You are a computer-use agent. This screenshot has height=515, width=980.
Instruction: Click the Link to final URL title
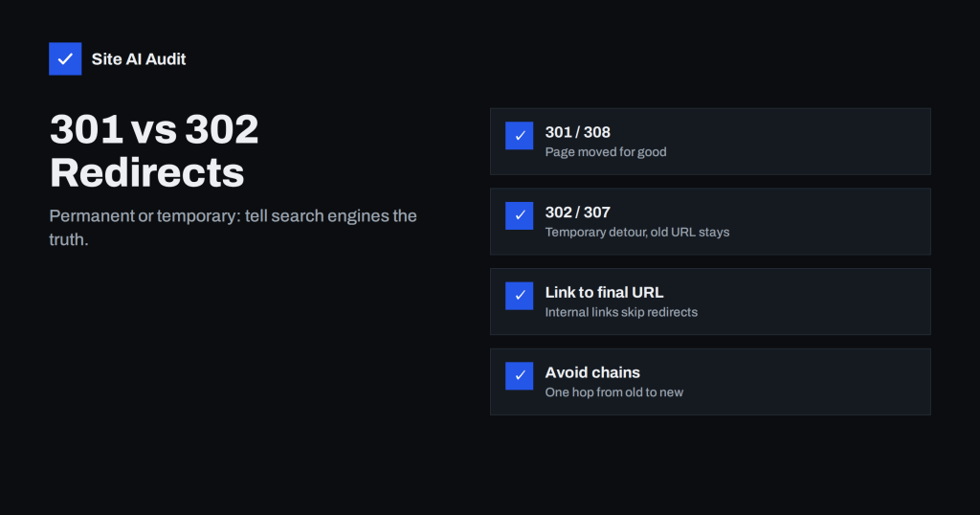click(x=605, y=293)
